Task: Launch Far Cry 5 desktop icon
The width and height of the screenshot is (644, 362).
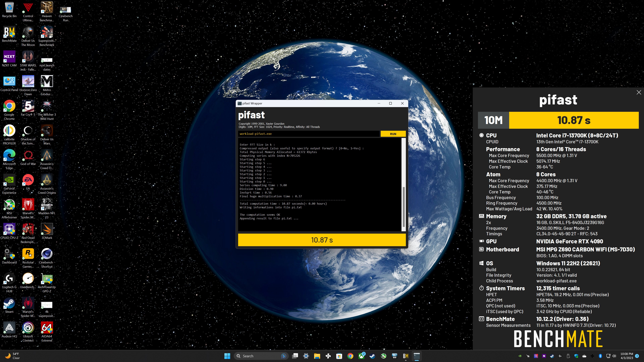Action: (28, 108)
